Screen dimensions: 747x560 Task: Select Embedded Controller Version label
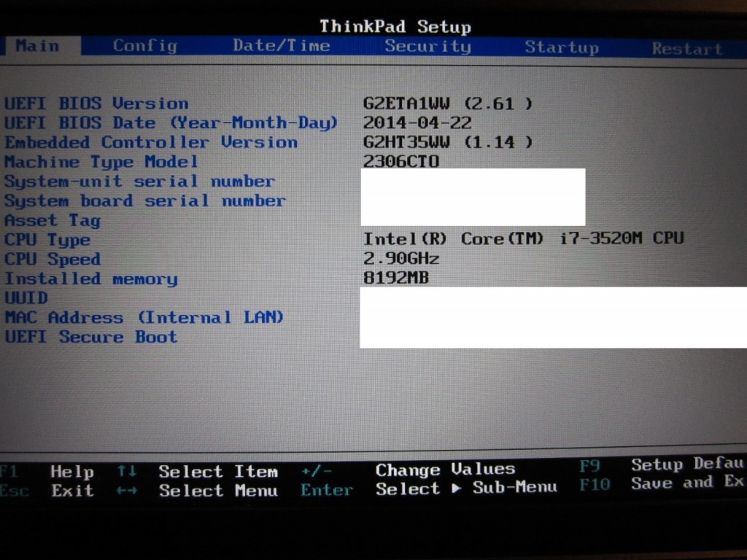coord(152,142)
